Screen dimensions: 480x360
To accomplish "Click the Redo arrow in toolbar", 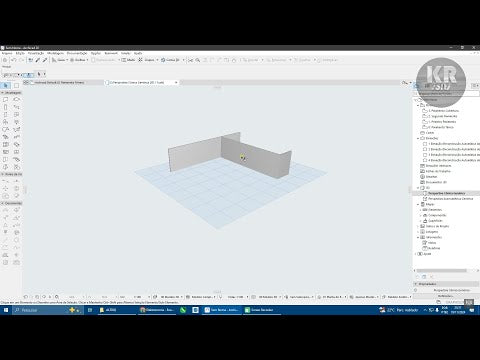I will [x=21, y=60].
